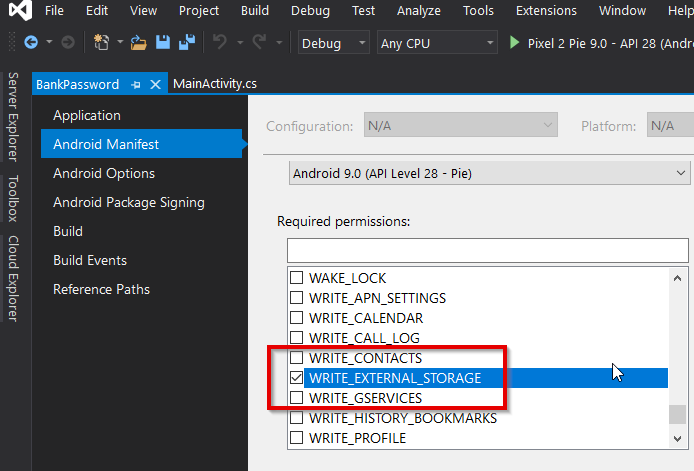Click the Undo toolbar icon
Viewport: 694px width, 471px height.
tap(220, 42)
